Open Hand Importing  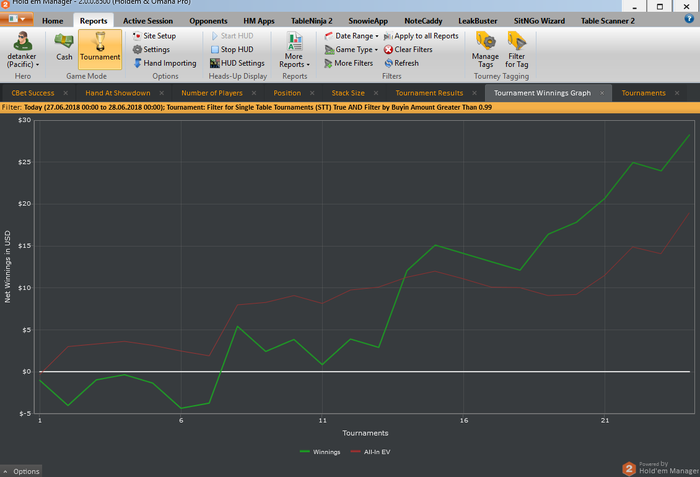[x=165, y=63]
